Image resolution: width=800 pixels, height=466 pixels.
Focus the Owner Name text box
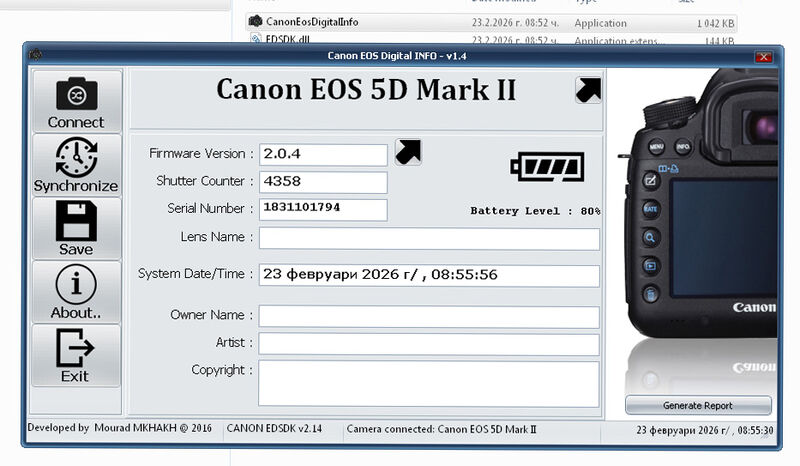[x=429, y=316]
